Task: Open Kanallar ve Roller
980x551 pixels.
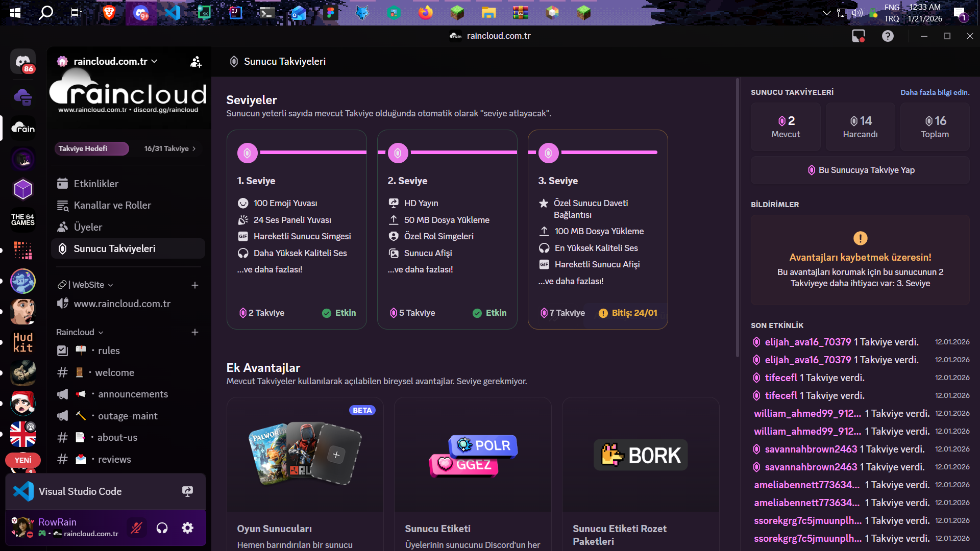Action: pyautogui.click(x=128, y=205)
